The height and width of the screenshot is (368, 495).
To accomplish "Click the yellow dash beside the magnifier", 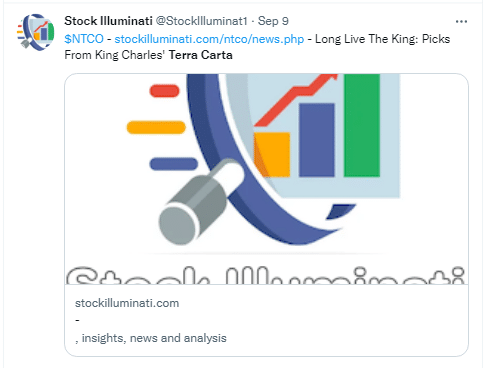I will coord(156,127).
